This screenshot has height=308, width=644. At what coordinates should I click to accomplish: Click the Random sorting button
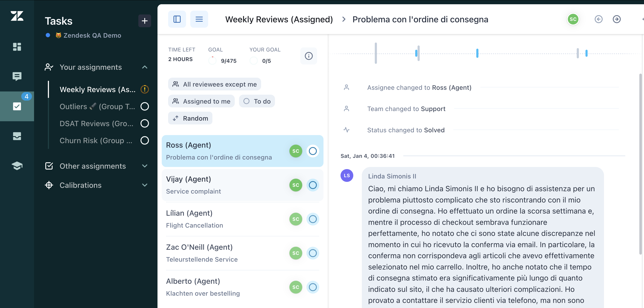click(190, 118)
